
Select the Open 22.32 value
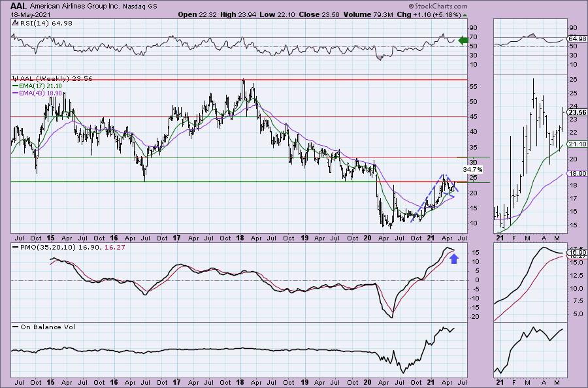tap(197, 14)
